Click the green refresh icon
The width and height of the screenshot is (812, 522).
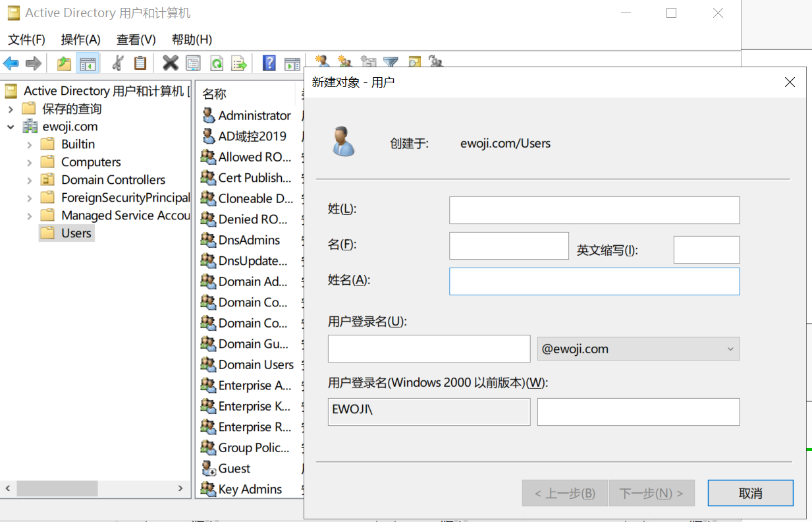216,63
